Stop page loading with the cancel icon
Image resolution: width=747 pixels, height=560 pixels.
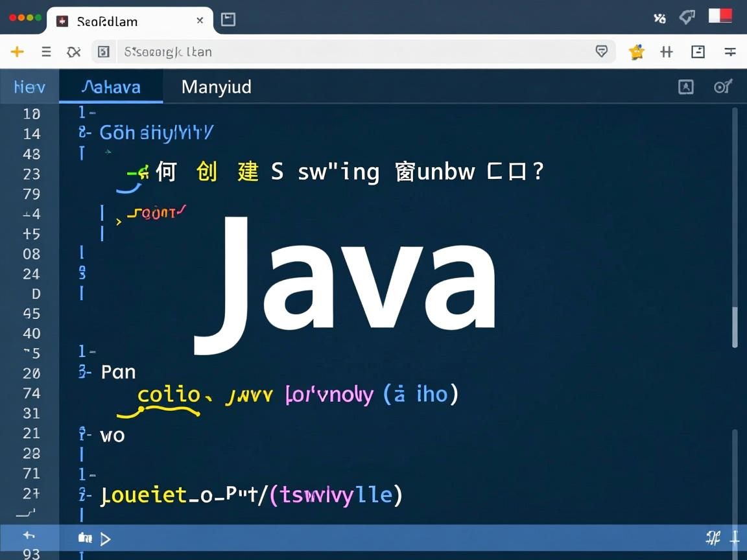click(73, 52)
